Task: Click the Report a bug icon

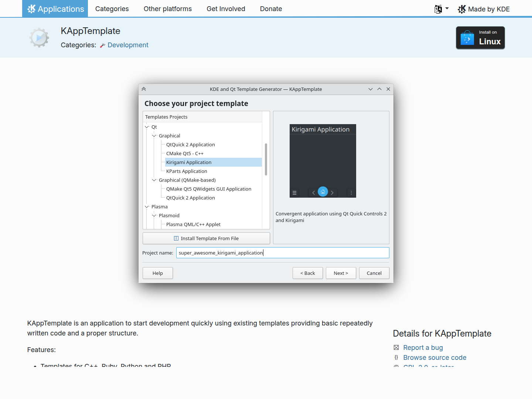Action: pyautogui.click(x=396, y=347)
